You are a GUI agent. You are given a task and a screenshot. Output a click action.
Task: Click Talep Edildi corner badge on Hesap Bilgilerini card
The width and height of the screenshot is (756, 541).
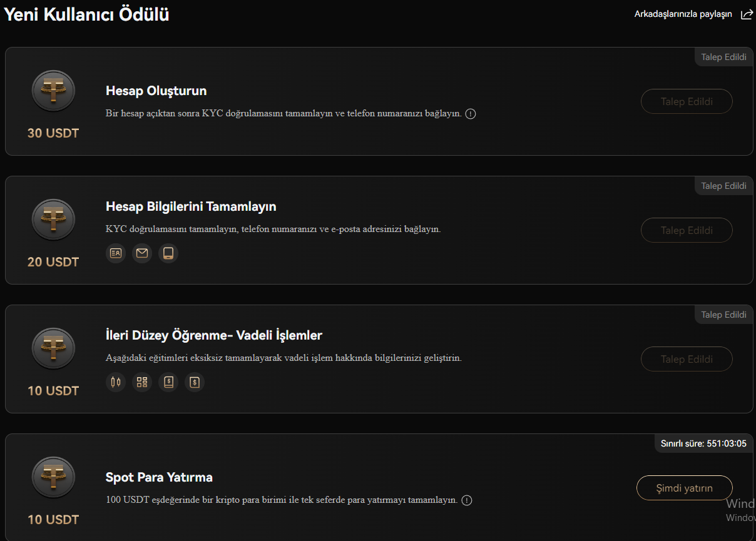(x=723, y=186)
